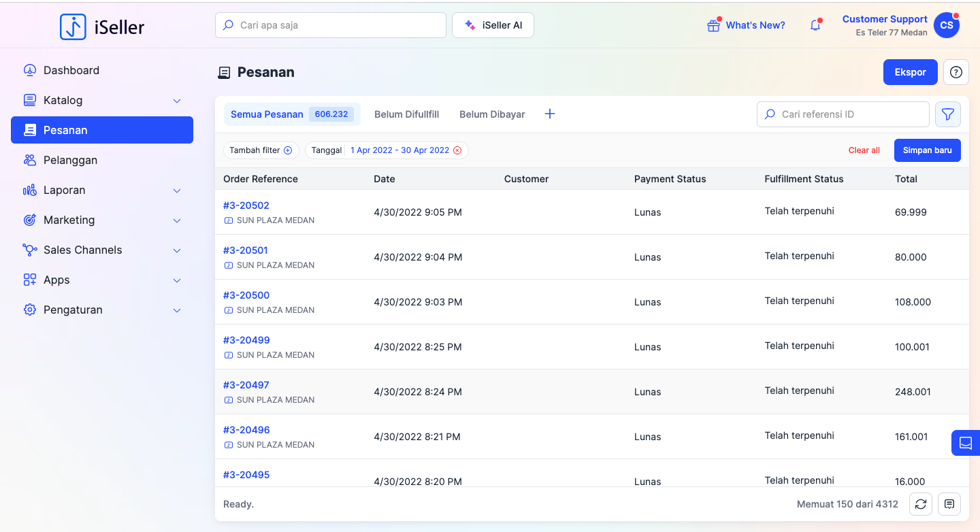Remove the Tanggal date filter

point(457,150)
